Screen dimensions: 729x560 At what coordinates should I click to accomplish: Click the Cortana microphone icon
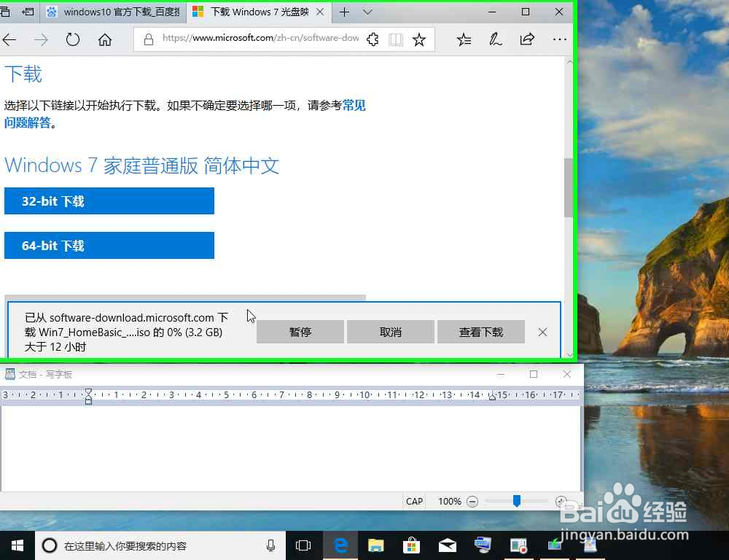point(270,545)
